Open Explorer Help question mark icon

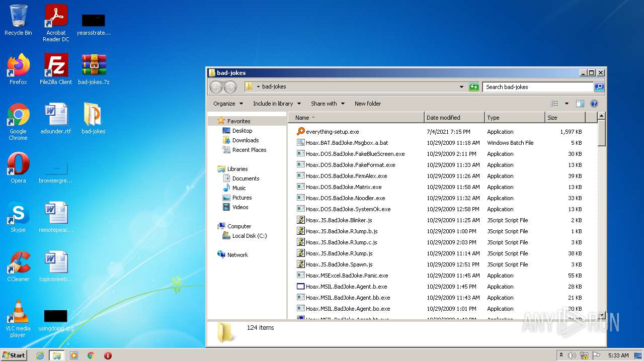[594, 104]
